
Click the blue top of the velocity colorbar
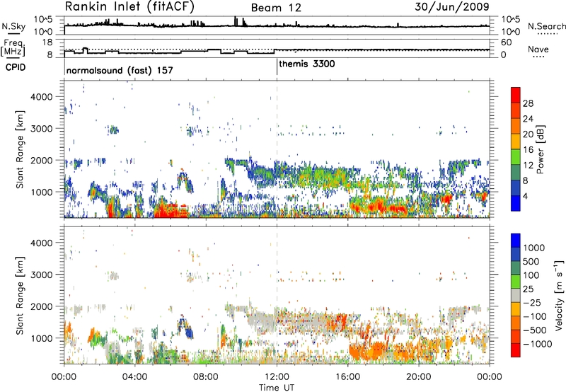(516, 241)
